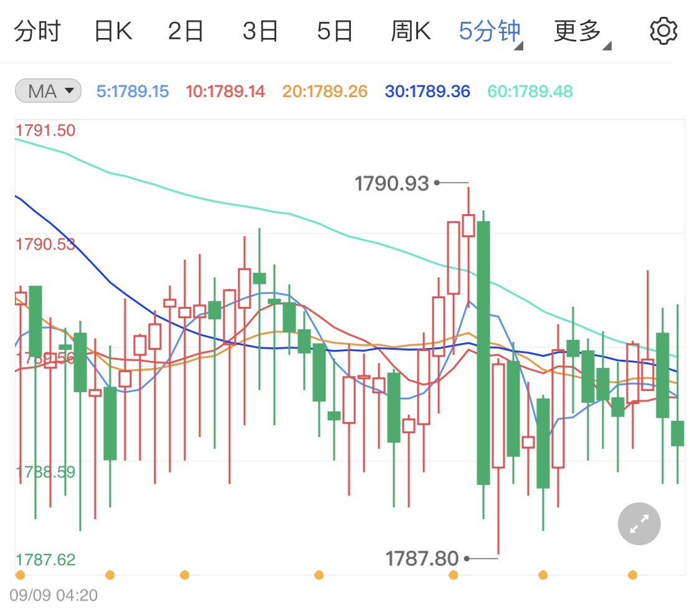Image resolution: width=700 pixels, height=615 pixels.
Task: Click the MA 30:1789.36 value
Action: 427,91
